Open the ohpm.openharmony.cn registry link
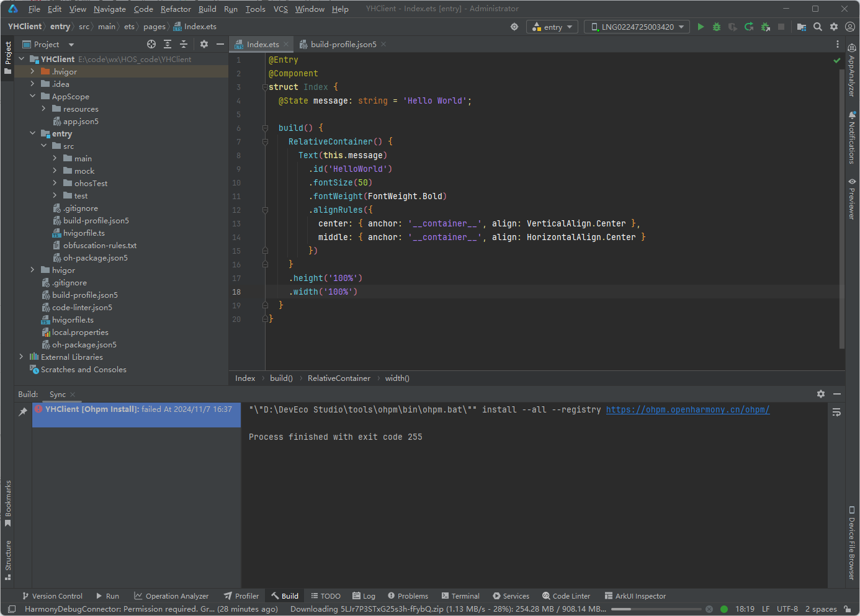This screenshot has width=860, height=616. pyautogui.click(x=688, y=409)
